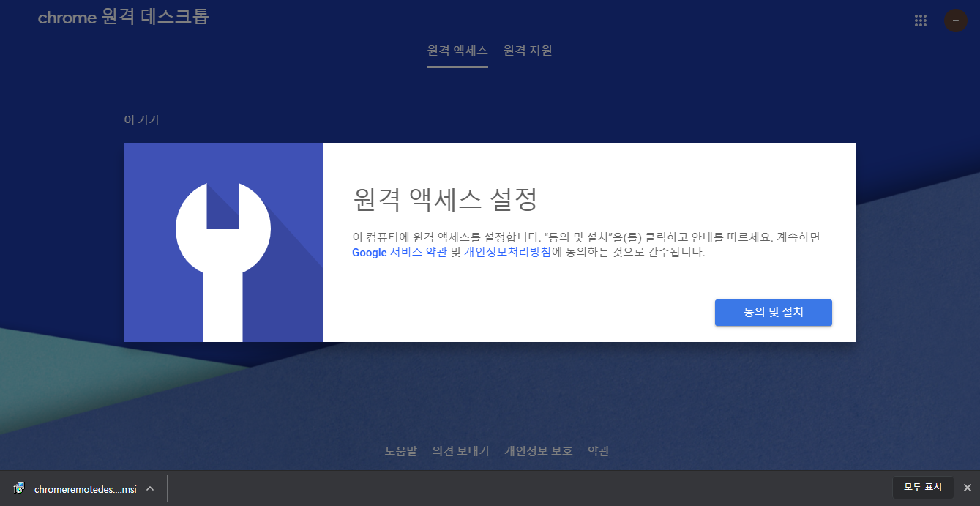
Task: Switch to the 원격 지원 tab
Action: (x=526, y=51)
